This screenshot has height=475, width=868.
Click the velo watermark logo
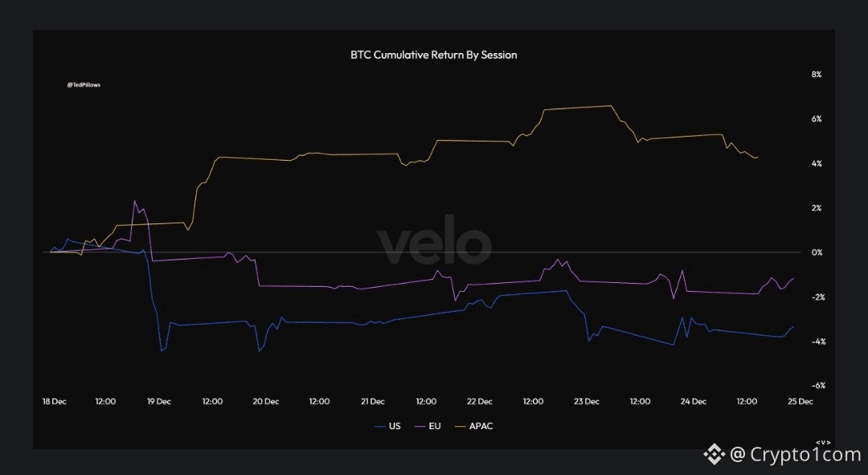434,244
